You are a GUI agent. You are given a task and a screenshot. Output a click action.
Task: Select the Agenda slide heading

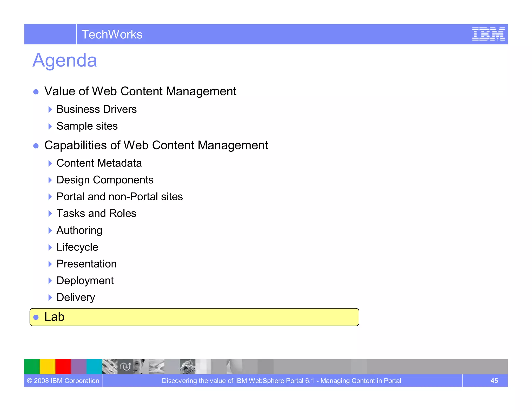[x=65, y=61]
